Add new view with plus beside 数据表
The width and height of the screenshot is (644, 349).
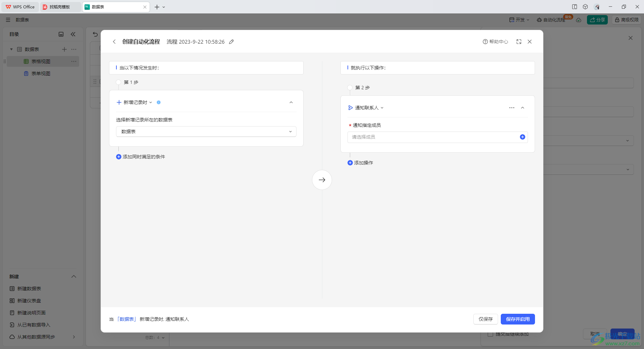(x=64, y=49)
